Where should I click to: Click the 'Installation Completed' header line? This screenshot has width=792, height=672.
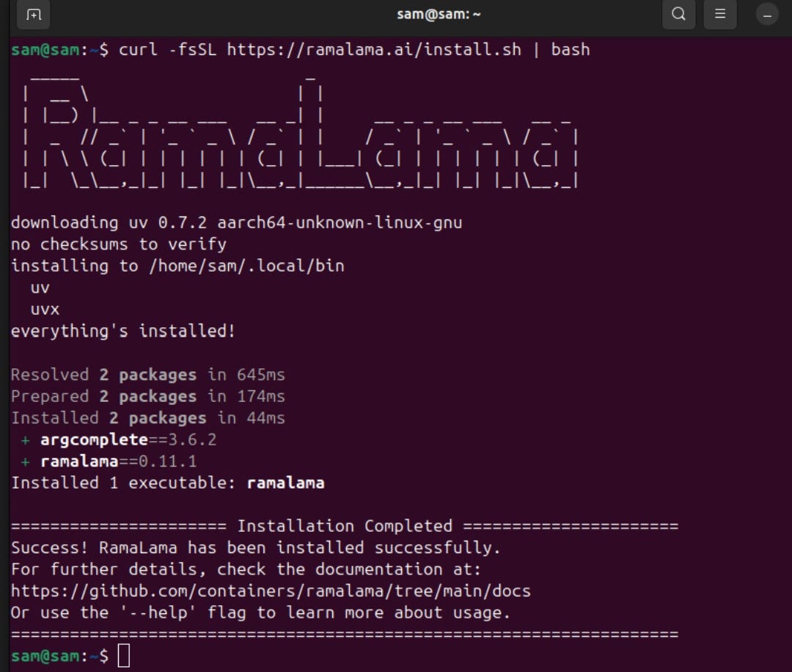tap(345, 526)
